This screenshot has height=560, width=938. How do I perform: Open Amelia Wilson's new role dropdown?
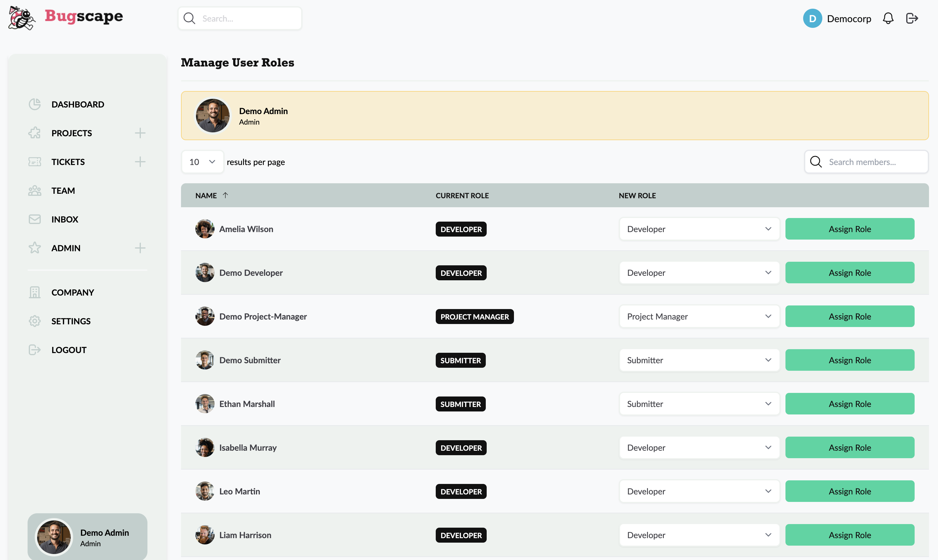pos(699,229)
